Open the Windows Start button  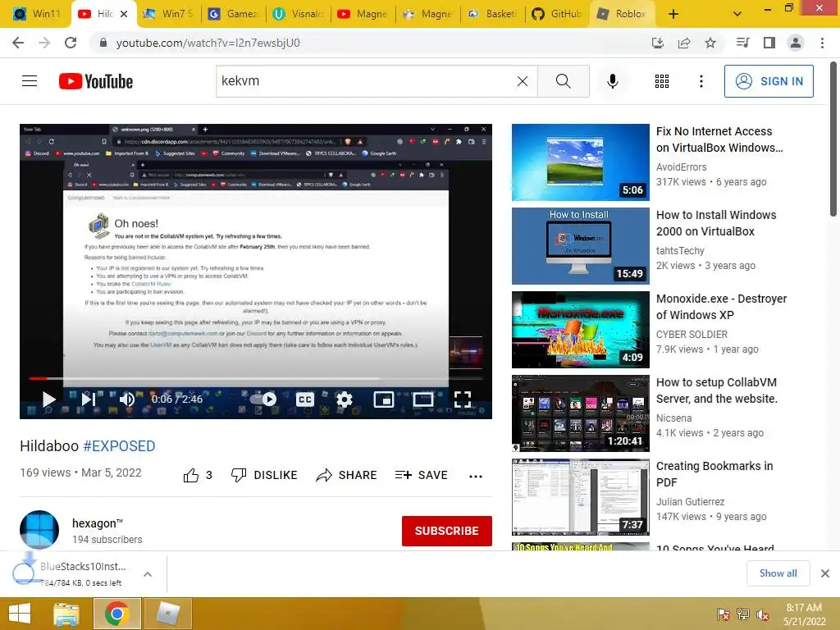20,614
